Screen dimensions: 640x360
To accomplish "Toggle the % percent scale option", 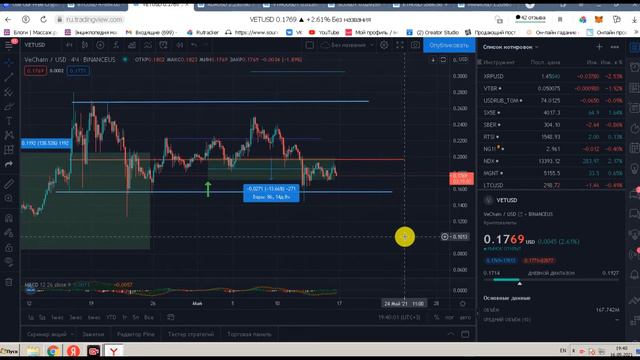I will coord(436,317).
